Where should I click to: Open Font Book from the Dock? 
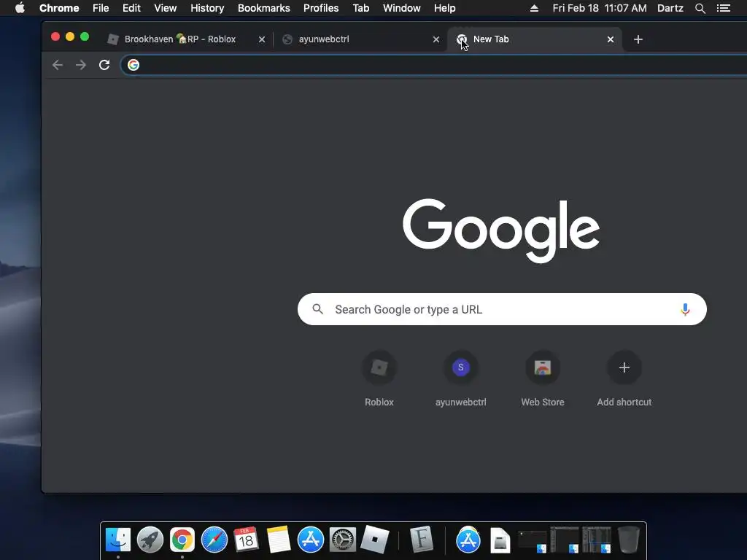click(422, 540)
